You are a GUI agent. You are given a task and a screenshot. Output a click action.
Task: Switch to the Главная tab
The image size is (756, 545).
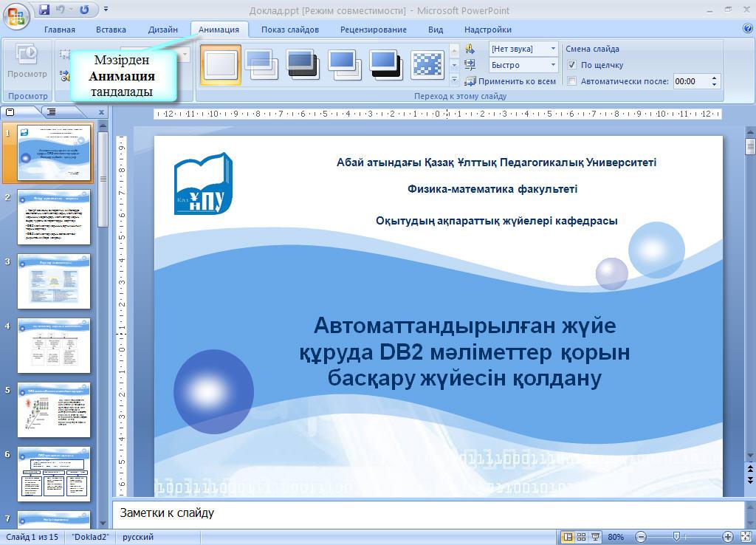[60, 30]
